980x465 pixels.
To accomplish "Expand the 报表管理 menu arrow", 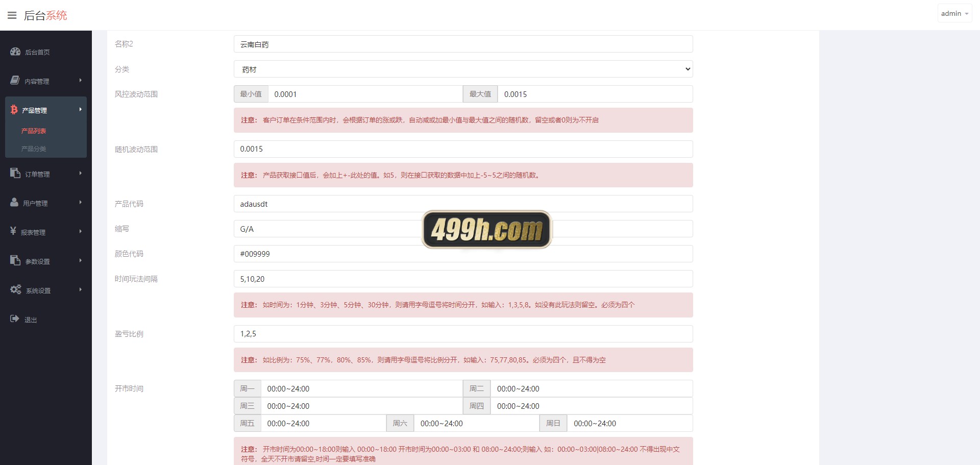I will click(80, 232).
